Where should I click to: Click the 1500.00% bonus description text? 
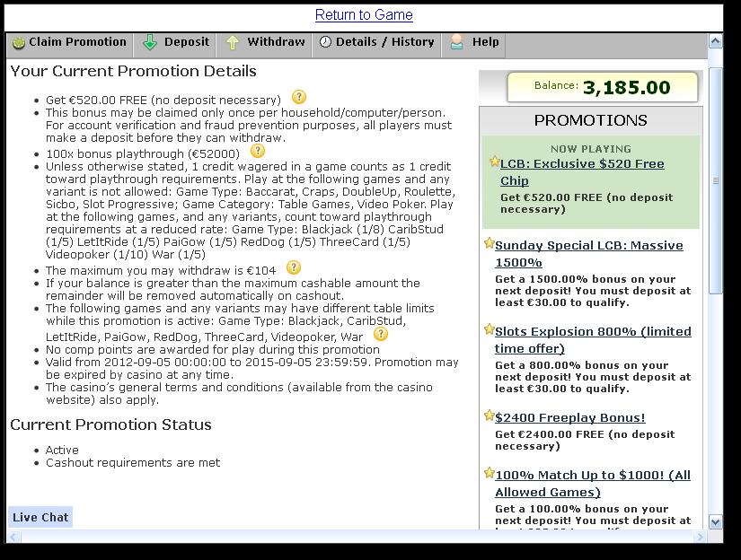593,291
